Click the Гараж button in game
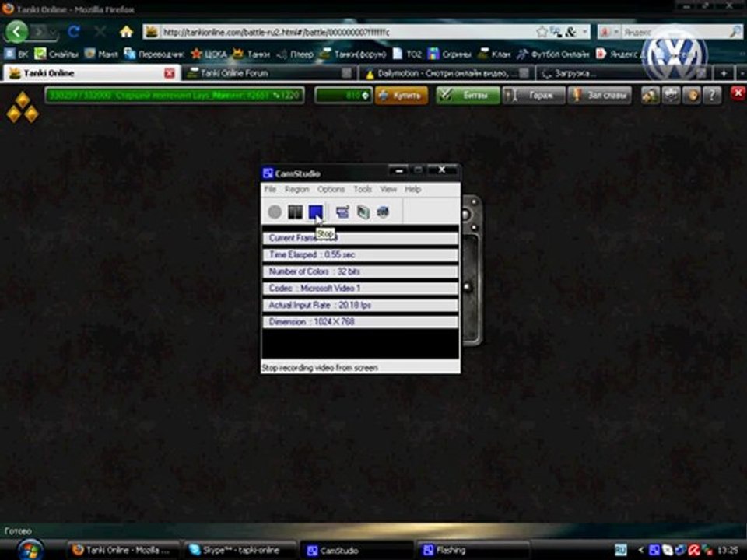The width and height of the screenshot is (747, 560). 534,95
